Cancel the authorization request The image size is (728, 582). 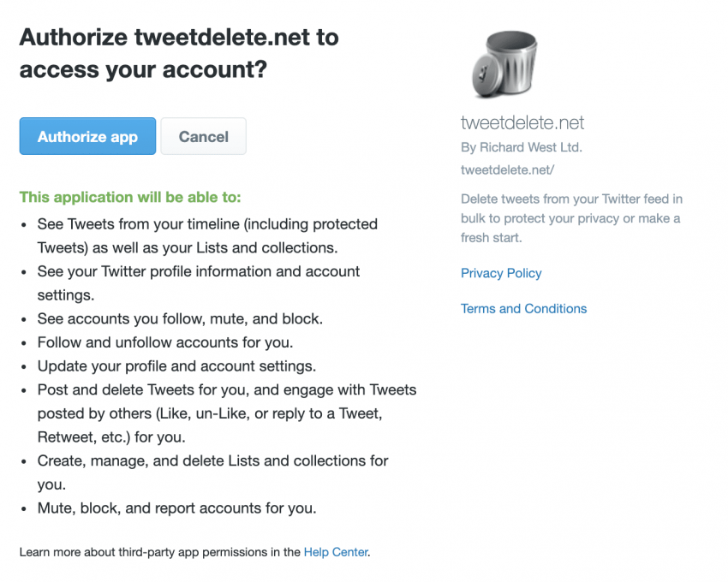[x=203, y=136]
